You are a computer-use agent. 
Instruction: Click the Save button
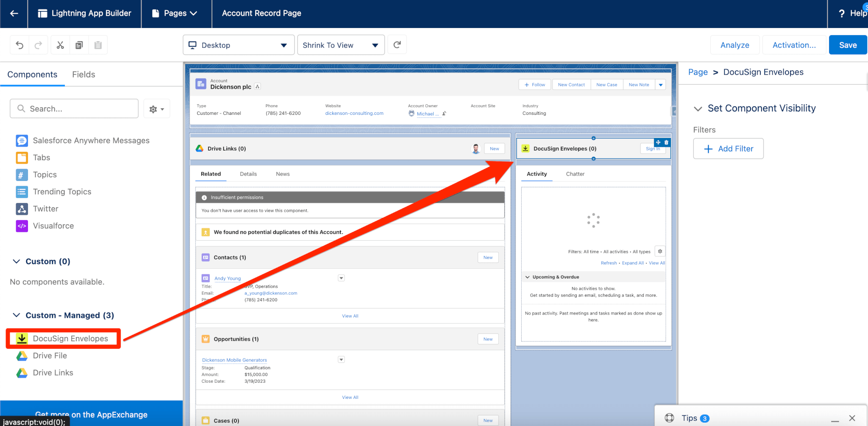coord(848,45)
